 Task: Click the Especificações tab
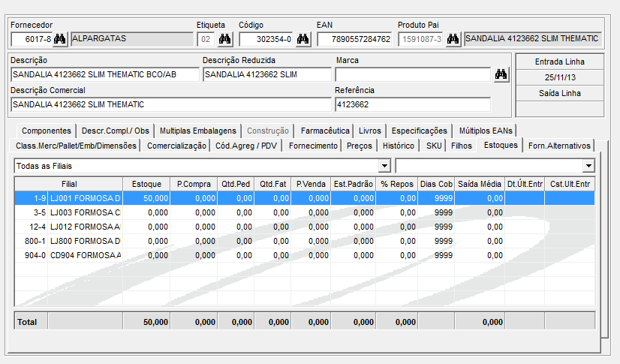[420, 130]
